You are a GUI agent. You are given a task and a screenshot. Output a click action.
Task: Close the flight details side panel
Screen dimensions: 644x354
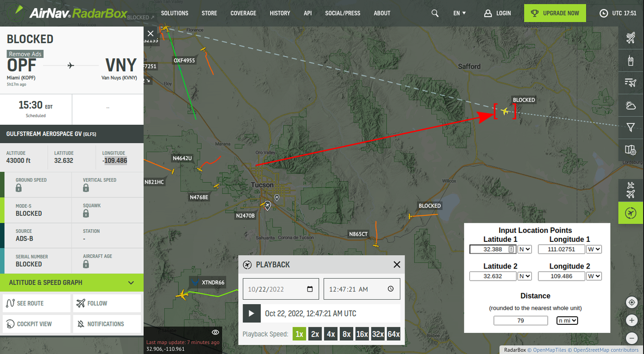[x=150, y=34]
